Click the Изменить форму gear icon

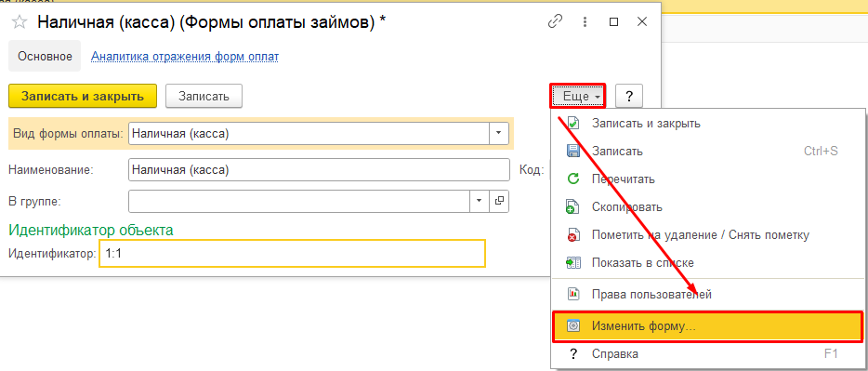pos(573,326)
